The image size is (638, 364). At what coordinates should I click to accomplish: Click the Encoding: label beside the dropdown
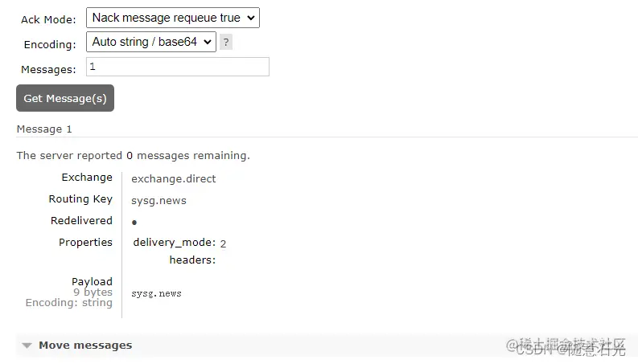click(x=50, y=44)
